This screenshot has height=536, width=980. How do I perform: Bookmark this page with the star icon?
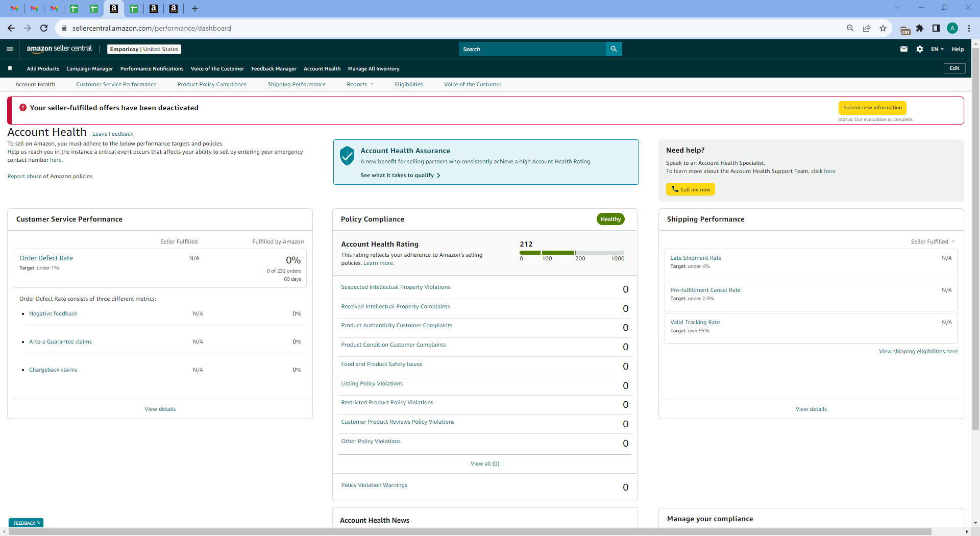tap(883, 28)
